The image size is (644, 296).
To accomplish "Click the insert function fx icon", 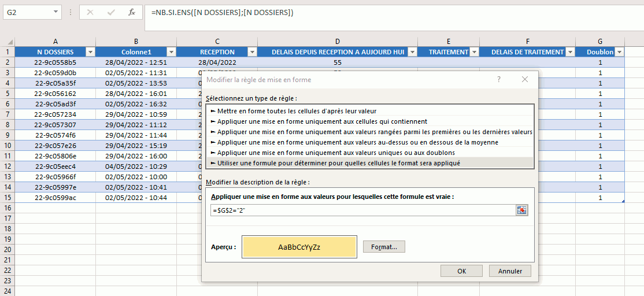I will click(132, 12).
